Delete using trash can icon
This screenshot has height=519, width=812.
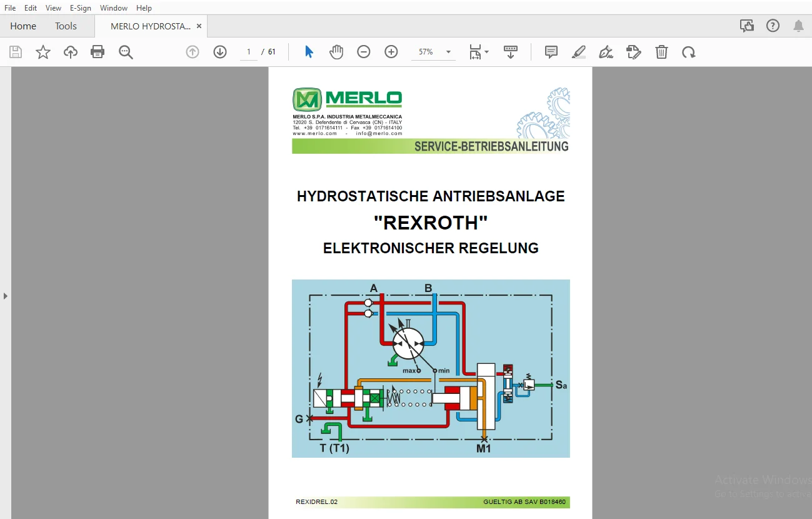click(661, 52)
